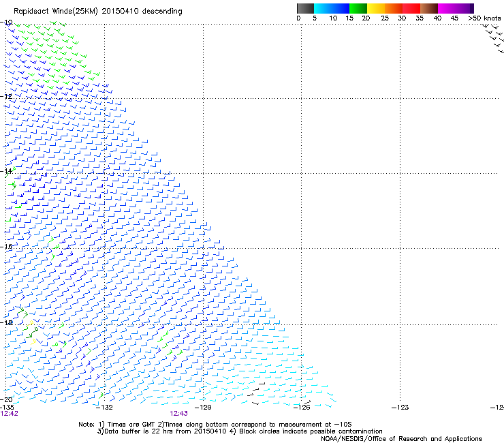
Task: Click the legend label '25' knots
Action: pyautogui.click(x=385, y=18)
